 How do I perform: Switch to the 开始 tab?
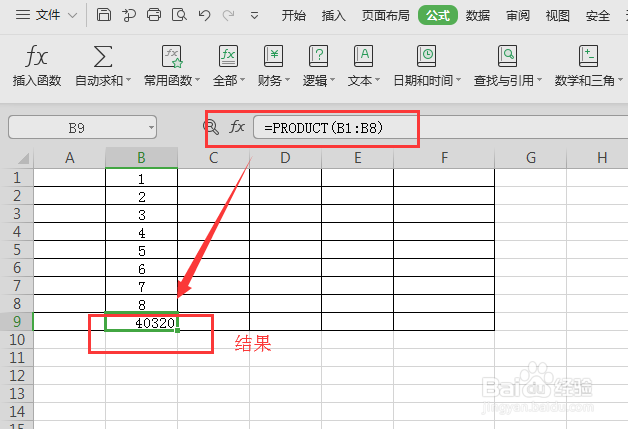click(293, 16)
